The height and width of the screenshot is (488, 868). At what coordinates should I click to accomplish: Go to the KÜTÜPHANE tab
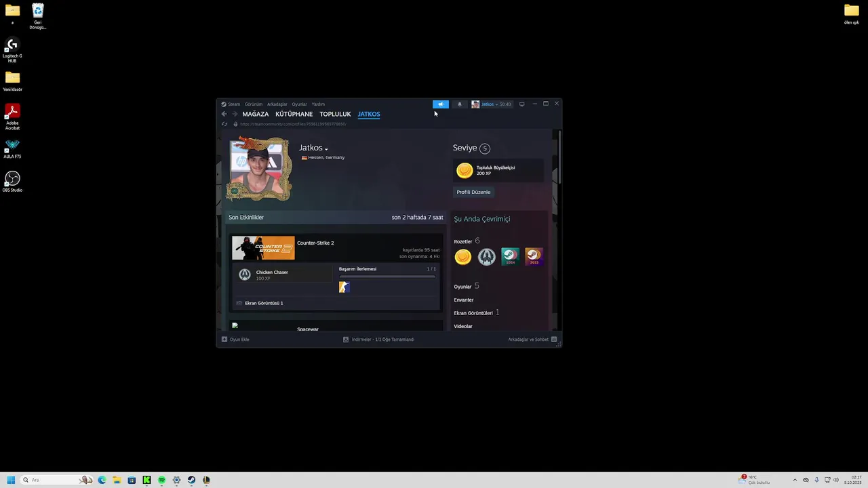pyautogui.click(x=294, y=114)
